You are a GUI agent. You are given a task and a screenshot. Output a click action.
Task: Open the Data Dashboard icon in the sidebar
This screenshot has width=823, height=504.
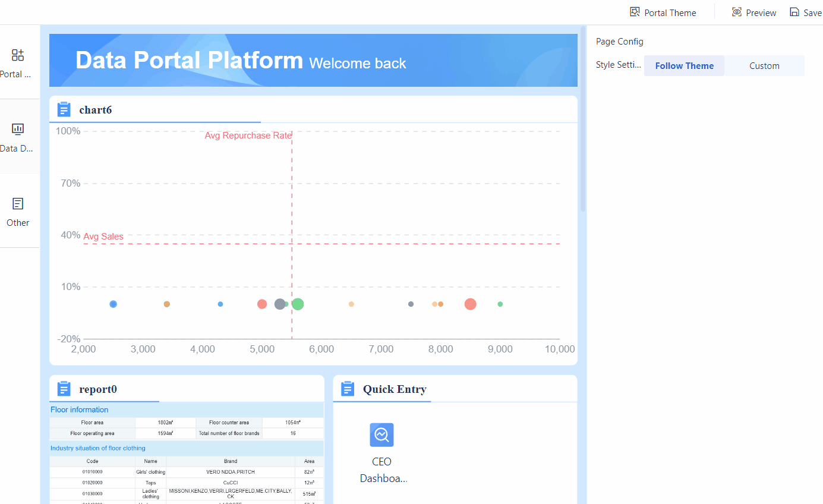click(17, 128)
